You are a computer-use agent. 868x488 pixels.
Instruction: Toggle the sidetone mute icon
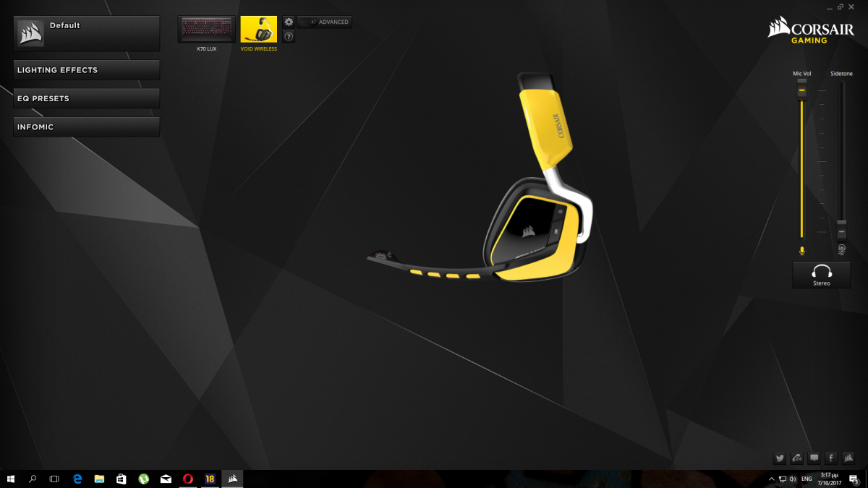pyautogui.click(x=841, y=250)
